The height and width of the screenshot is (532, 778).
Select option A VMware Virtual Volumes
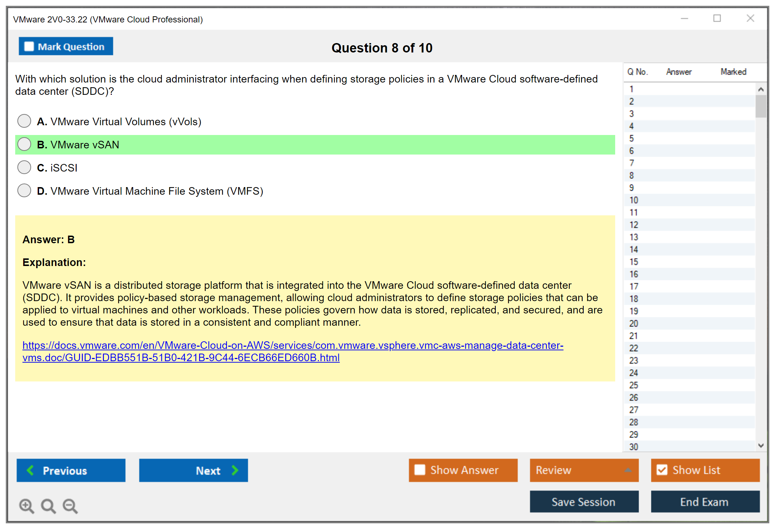(x=24, y=121)
